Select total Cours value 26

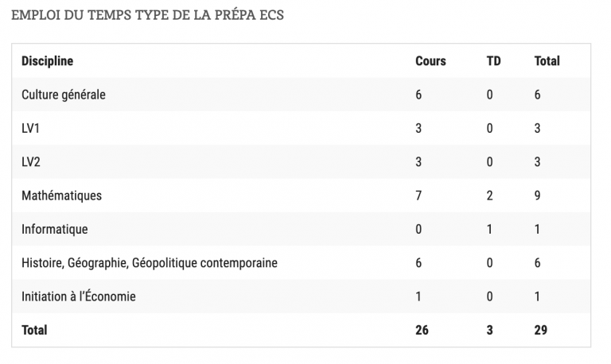pos(422,330)
